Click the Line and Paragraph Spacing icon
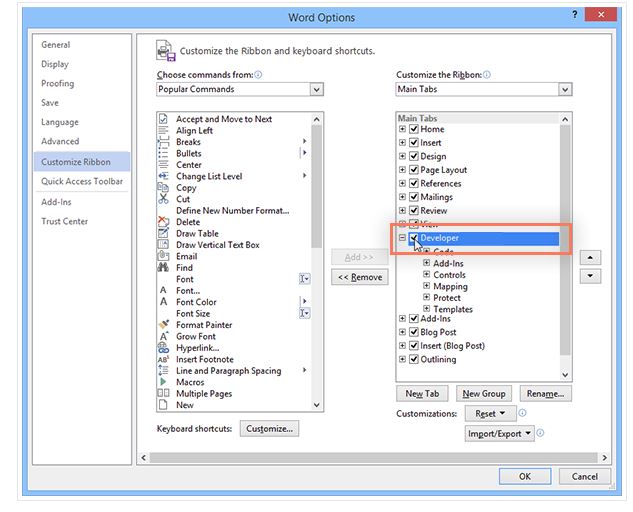The height and width of the screenshot is (512, 633). pos(163,370)
